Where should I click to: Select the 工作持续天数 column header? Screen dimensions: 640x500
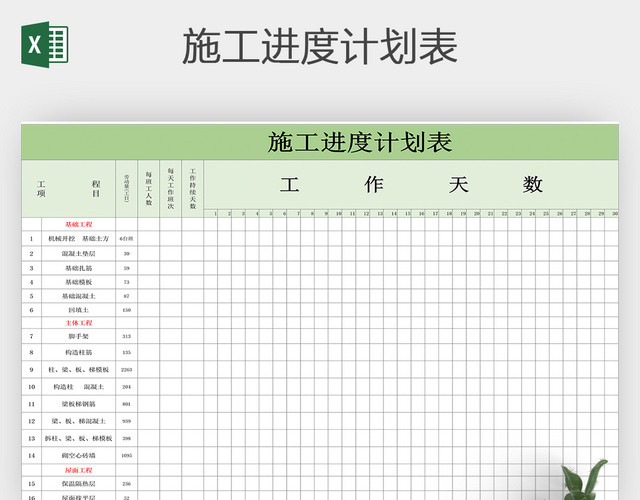(193, 189)
